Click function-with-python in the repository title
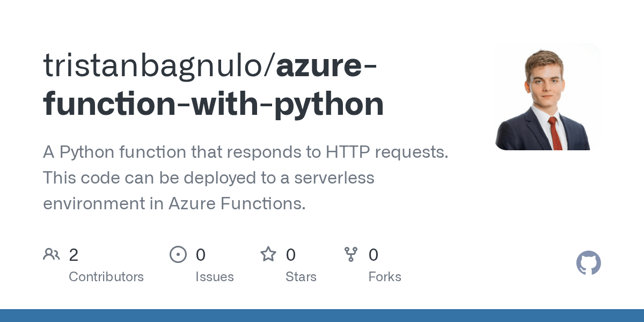Screen dimensions: 644x322 point(214,105)
